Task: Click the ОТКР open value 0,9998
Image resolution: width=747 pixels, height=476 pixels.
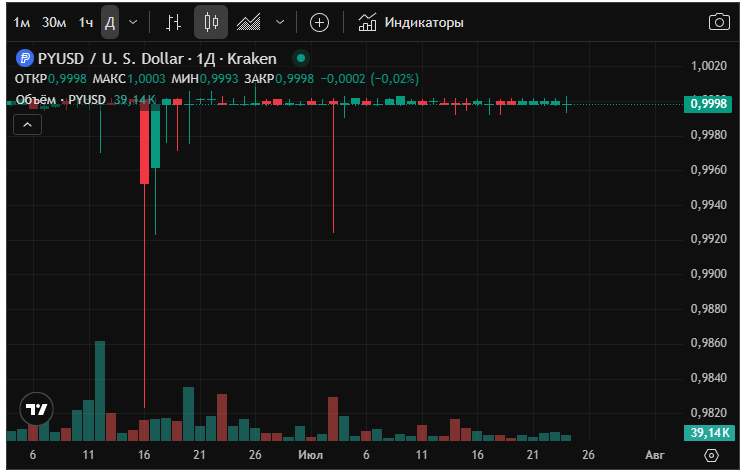Action: tap(67, 79)
